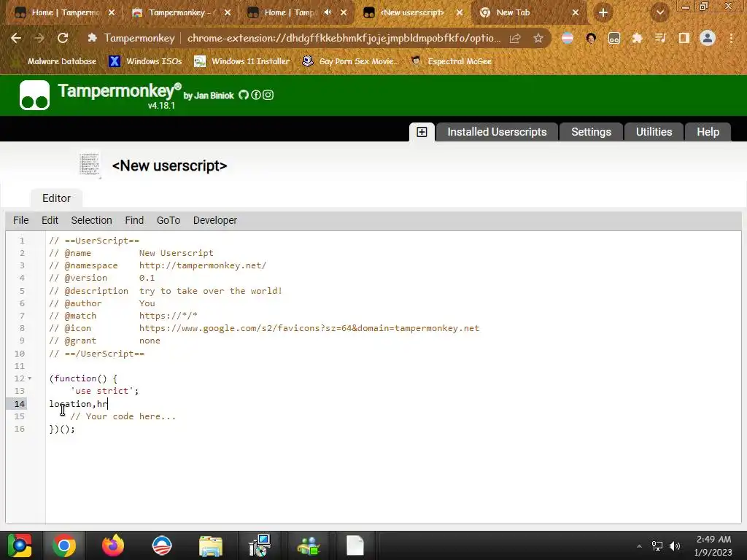
Task: Open Chrome three-dot menu
Action: coord(731,38)
